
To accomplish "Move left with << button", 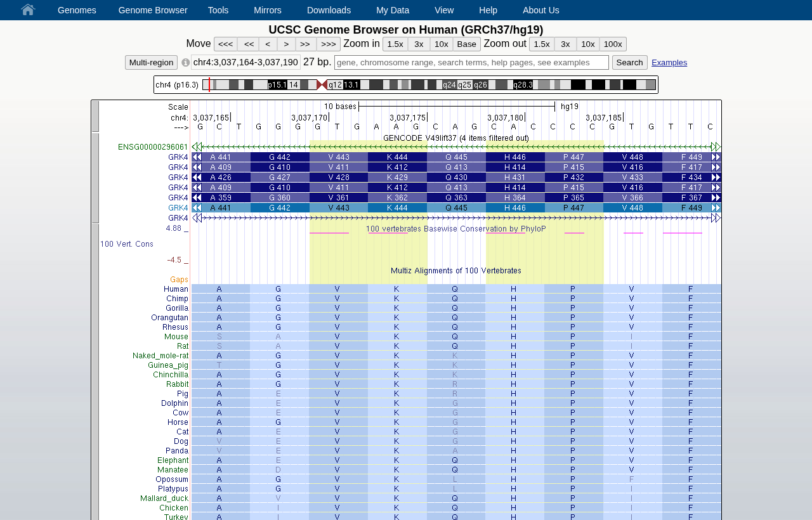I will (x=249, y=44).
